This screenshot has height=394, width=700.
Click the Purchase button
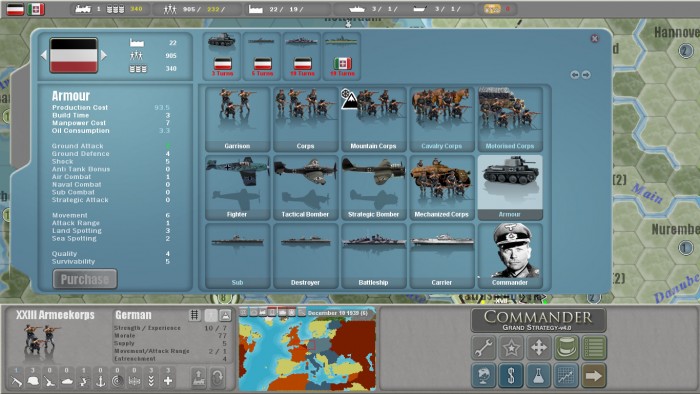(85, 279)
